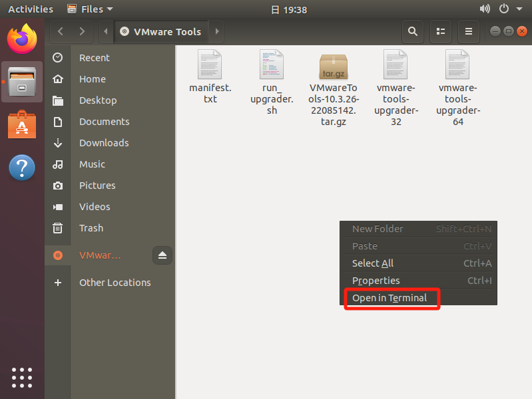Click the Trash bin icon in sidebar
Screen dimensions: 532x399
[58, 228]
